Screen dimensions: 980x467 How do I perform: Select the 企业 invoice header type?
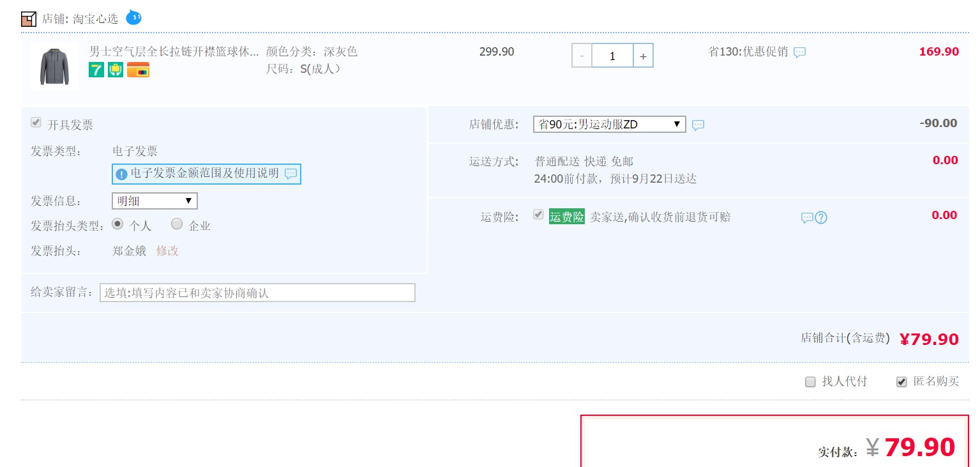click(x=177, y=224)
